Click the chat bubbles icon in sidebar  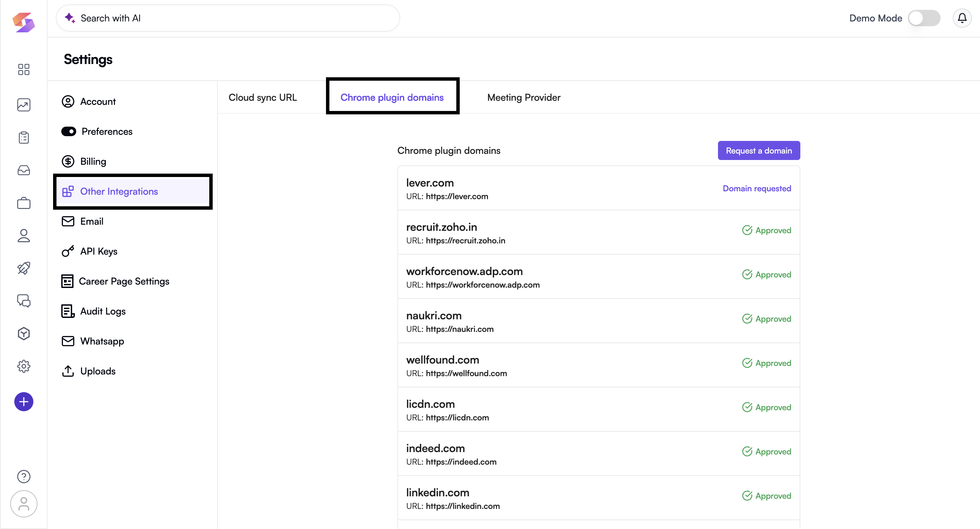pos(23,301)
